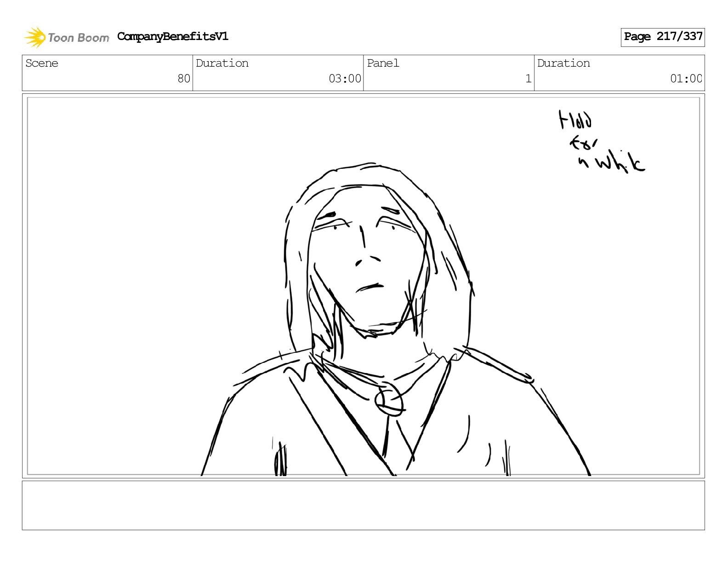Click the Toon Boom logo
Viewport: 728px width, 563px height.
[x=66, y=37]
